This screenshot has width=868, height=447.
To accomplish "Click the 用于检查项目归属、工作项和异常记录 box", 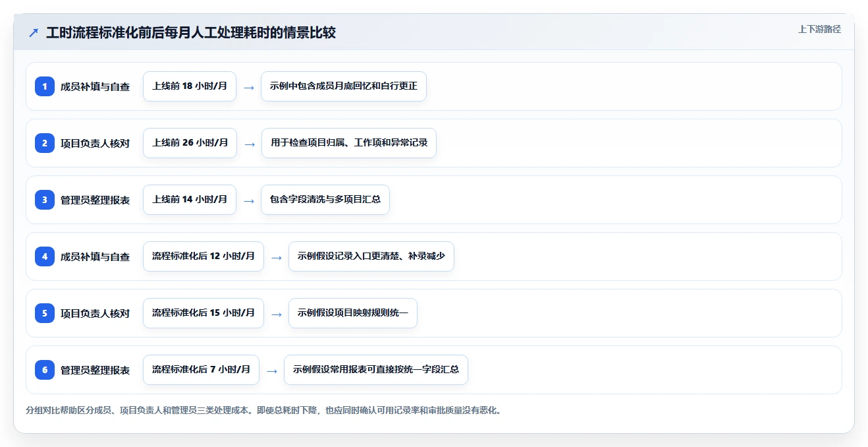I will pyautogui.click(x=349, y=143).
